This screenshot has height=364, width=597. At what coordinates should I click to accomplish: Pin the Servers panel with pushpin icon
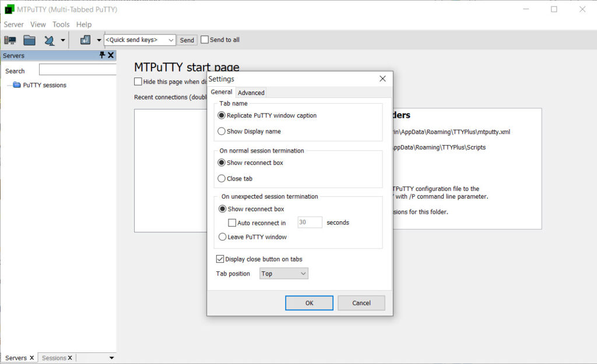point(102,55)
